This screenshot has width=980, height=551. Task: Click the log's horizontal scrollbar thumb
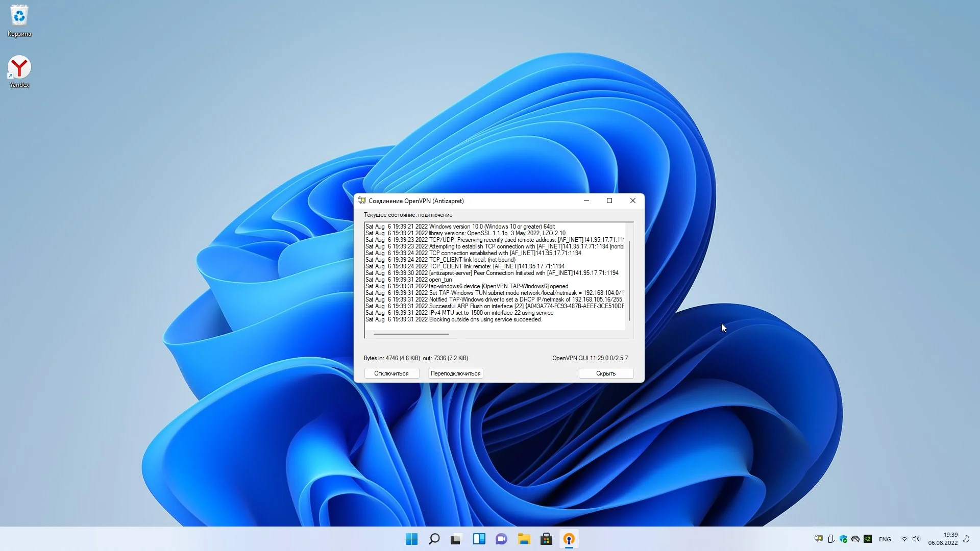tap(411, 334)
